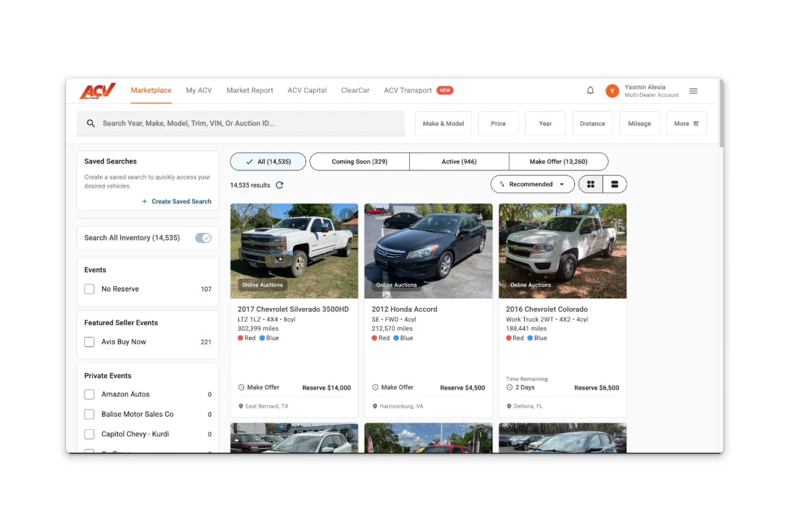Click the orange Y user avatar
The height and width of the screenshot is (532, 791).
coord(612,91)
